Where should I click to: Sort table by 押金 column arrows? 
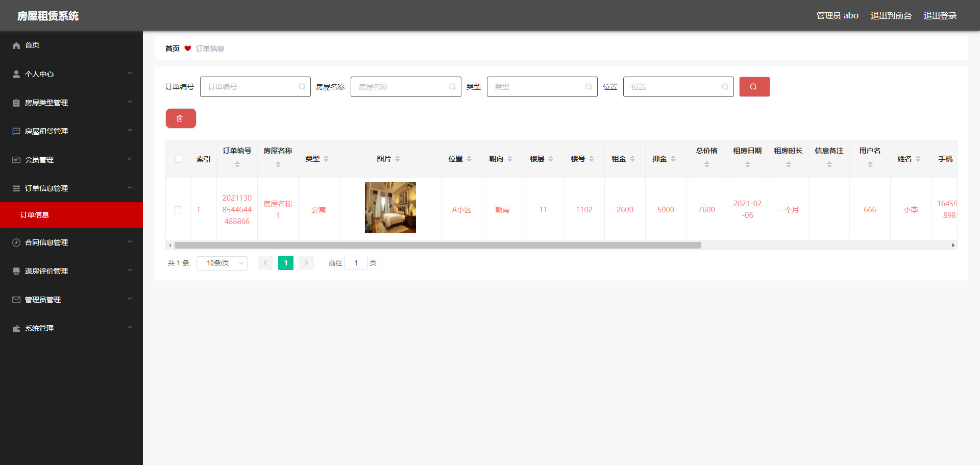coord(673,159)
